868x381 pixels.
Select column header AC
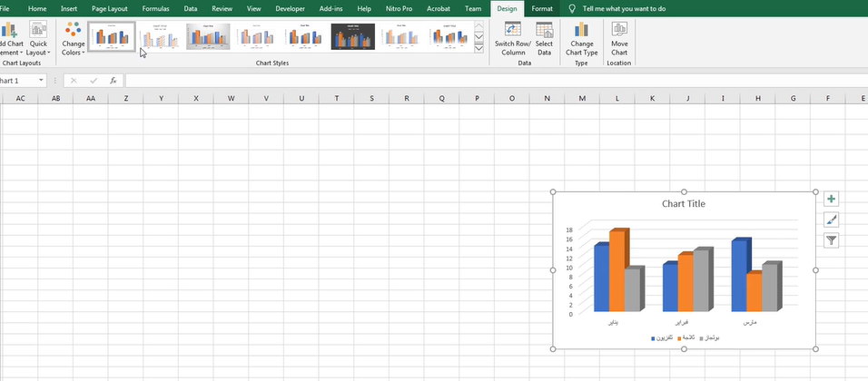[x=21, y=99]
